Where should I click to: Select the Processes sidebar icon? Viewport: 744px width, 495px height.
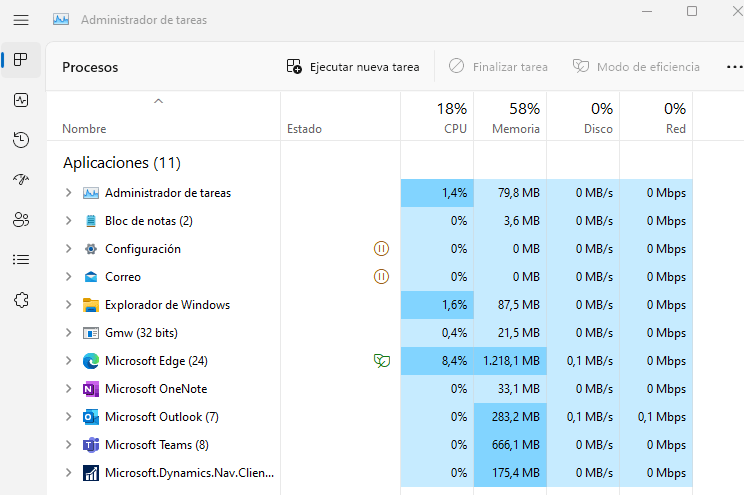[21, 60]
